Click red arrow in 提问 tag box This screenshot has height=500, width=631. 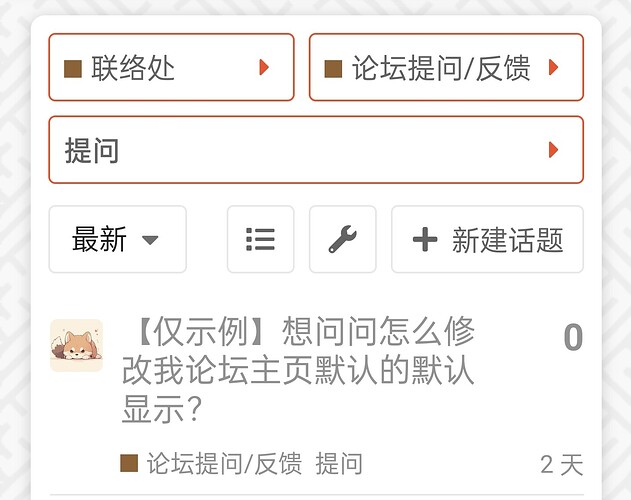554,150
